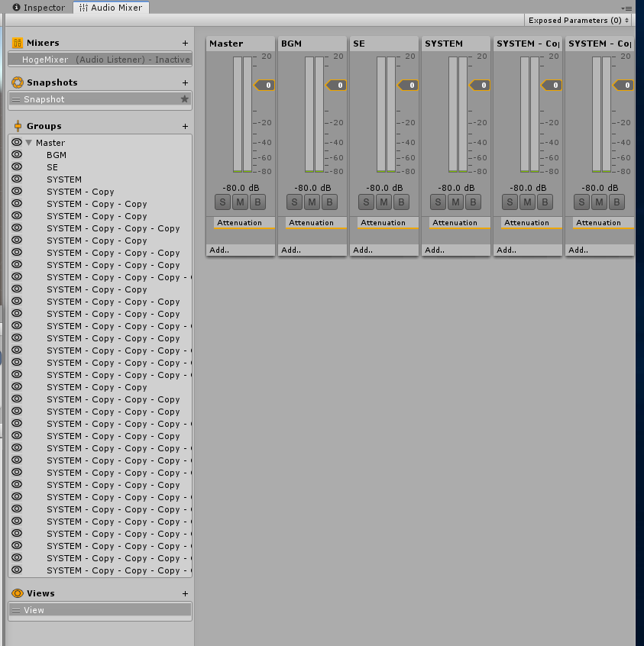Click Attenuation effect on SYSTEM strip

pos(459,223)
